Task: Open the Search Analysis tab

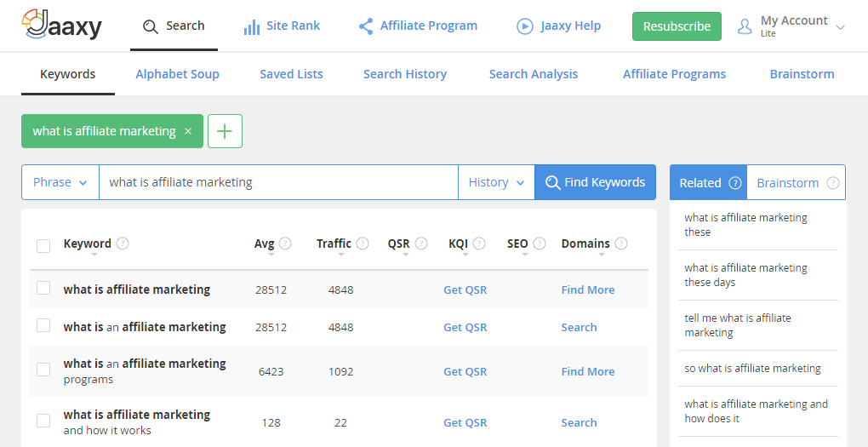Action: coord(533,74)
